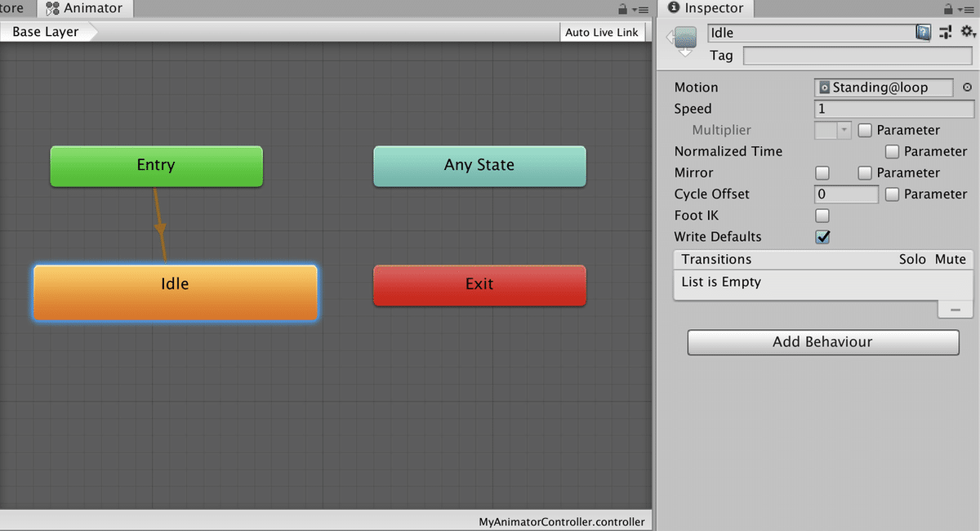Image resolution: width=980 pixels, height=531 pixels.
Task: Switch to the Animator tab
Action: pos(87,9)
